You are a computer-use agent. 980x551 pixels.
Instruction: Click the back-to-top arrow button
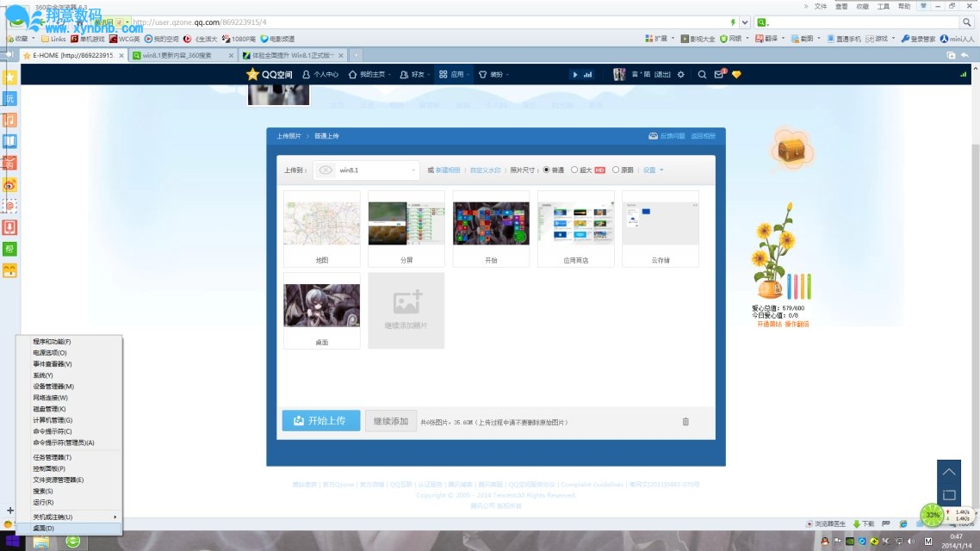coord(949,472)
